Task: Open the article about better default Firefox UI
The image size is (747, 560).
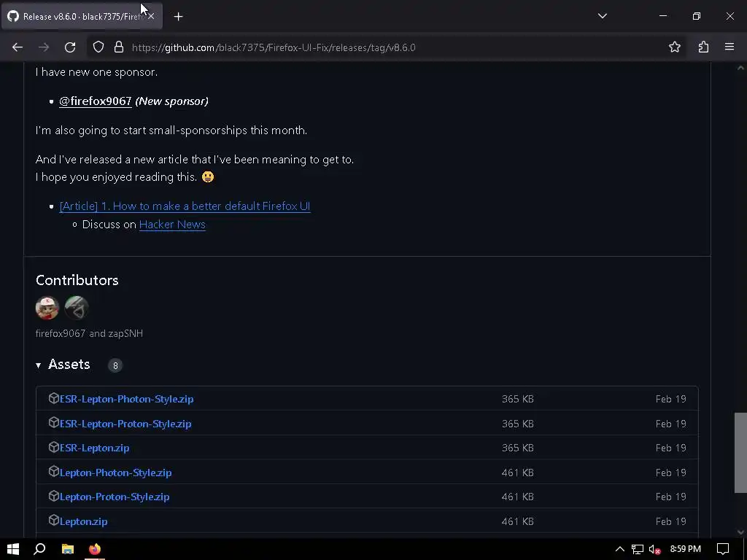Action: click(x=185, y=206)
